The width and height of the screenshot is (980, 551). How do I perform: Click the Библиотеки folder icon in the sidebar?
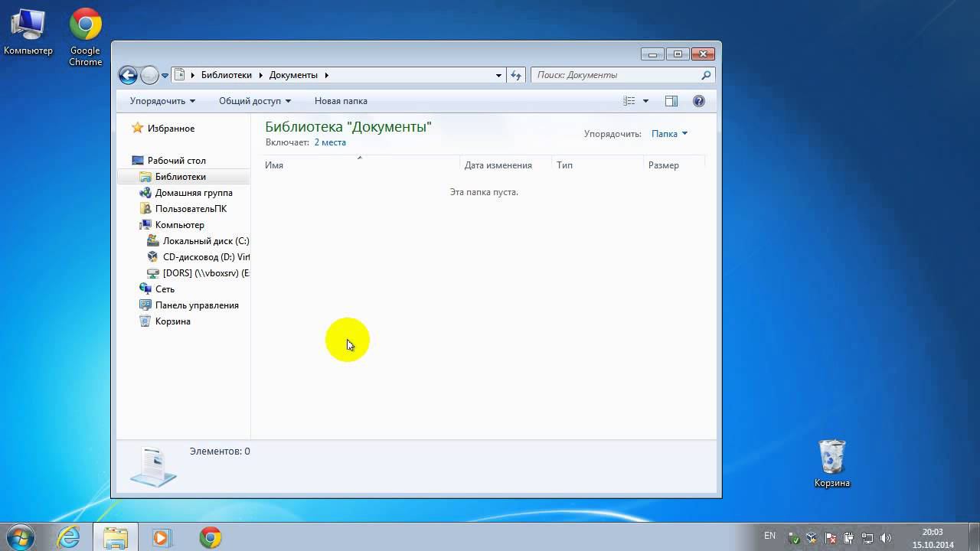[145, 177]
